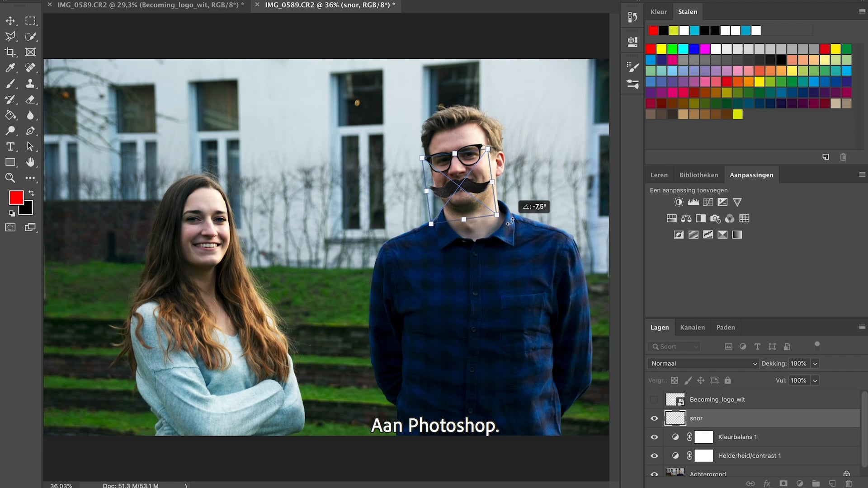This screenshot has width=868, height=488.
Task: Switch to the Bibliotheken tab
Action: (698, 175)
